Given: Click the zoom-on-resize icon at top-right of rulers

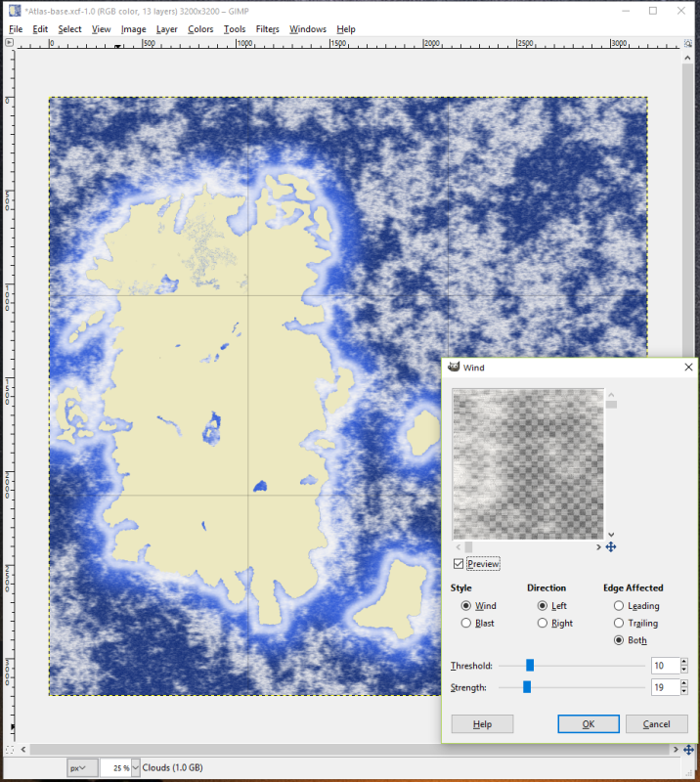Looking at the screenshot, I should tap(688, 43).
